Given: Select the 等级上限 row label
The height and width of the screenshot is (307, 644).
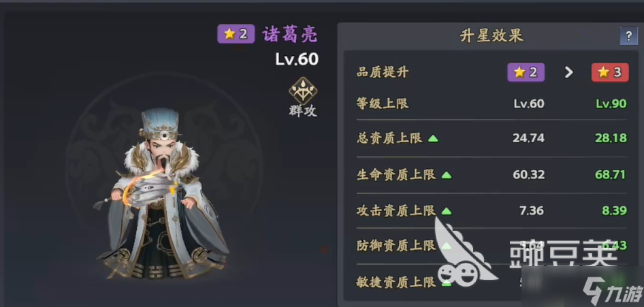Looking at the screenshot, I should (x=383, y=103).
